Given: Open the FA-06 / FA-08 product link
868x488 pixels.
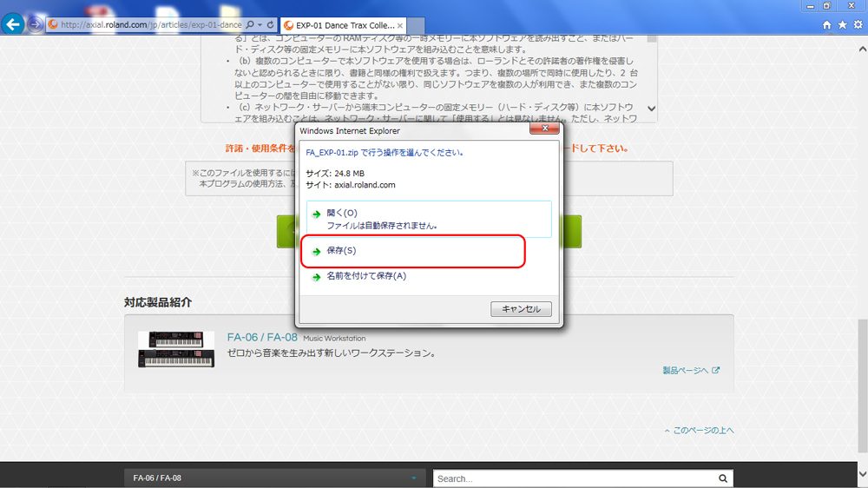Looking at the screenshot, I should tap(262, 337).
